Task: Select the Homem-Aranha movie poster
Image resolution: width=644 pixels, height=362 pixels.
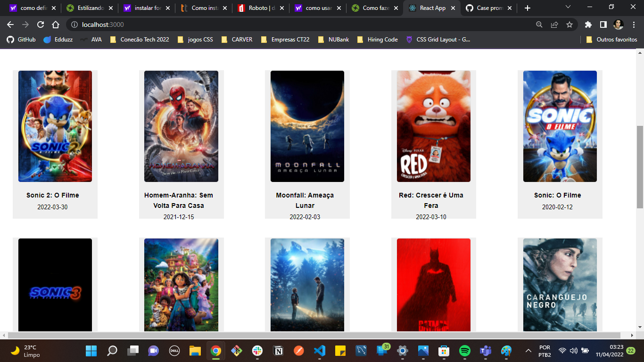Action: 181,126
